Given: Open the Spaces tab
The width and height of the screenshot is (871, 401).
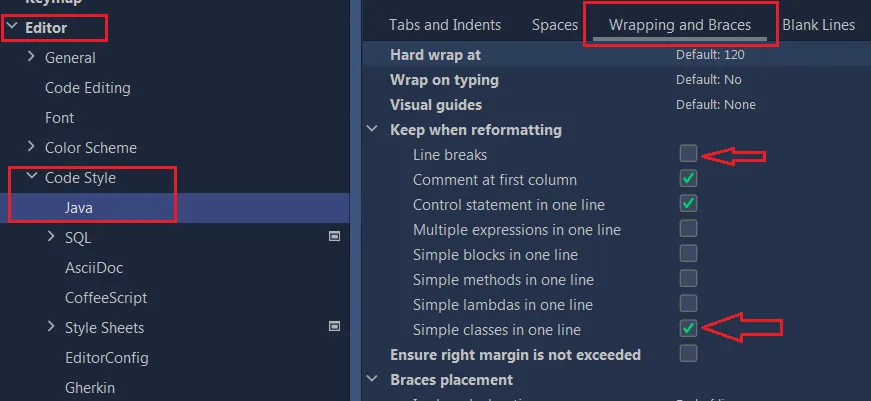Looking at the screenshot, I should 555,24.
